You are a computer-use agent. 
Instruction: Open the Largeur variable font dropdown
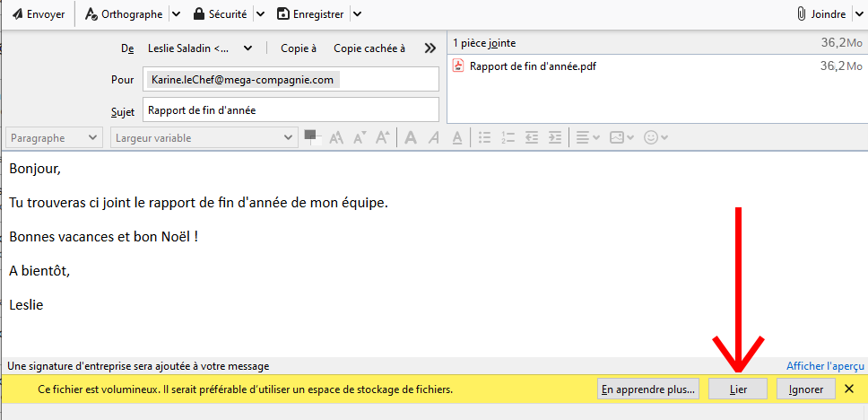pyautogui.click(x=203, y=137)
